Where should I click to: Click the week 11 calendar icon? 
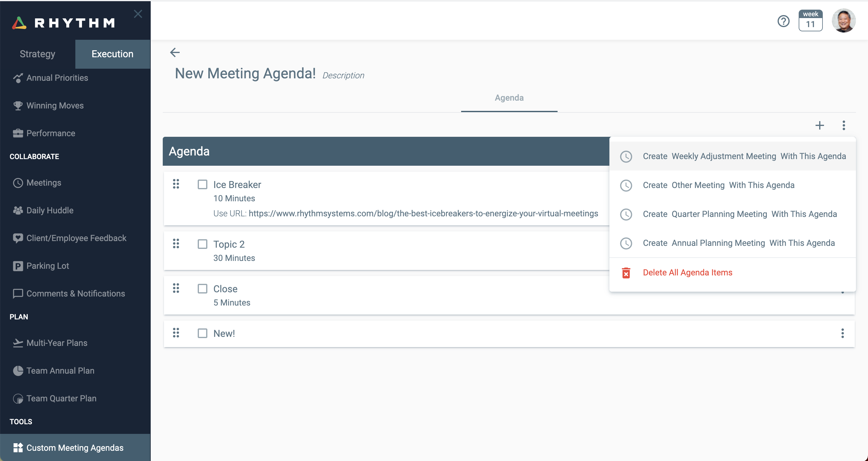pos(810,20)
